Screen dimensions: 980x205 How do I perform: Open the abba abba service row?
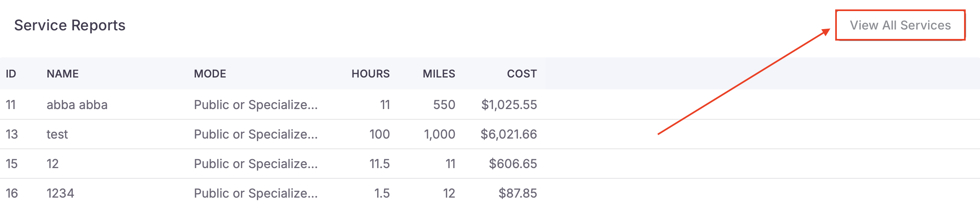[77, 105]
